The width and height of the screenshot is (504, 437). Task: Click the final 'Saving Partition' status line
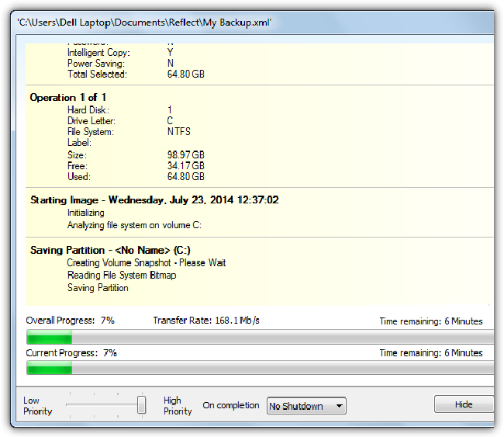(98, 288)
